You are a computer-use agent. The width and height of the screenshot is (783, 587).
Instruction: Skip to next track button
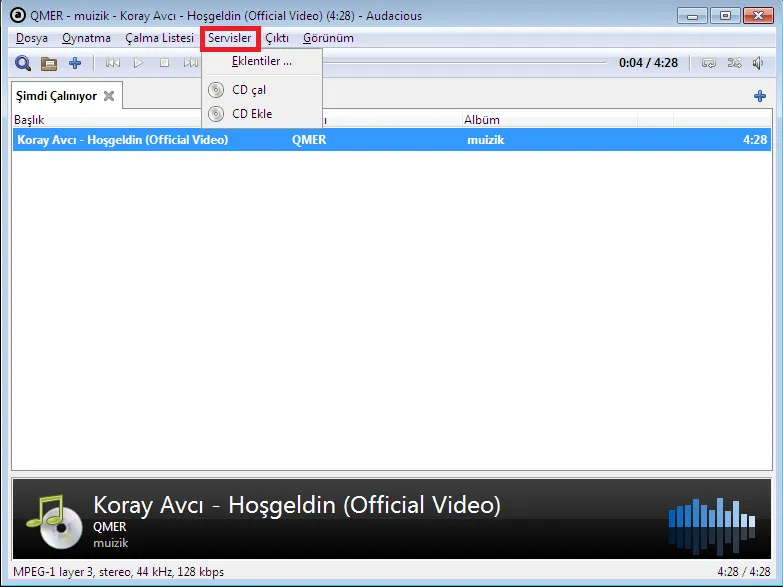[x=190, y=63]
